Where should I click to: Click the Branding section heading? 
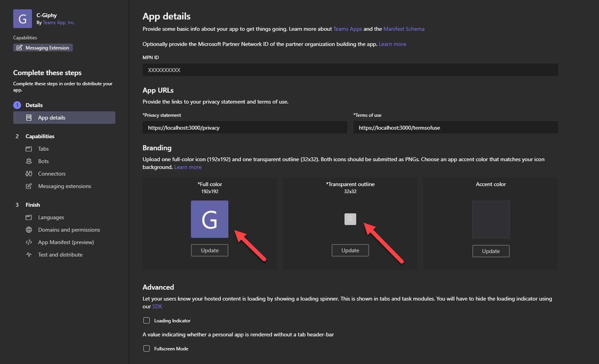pos(157,148)
